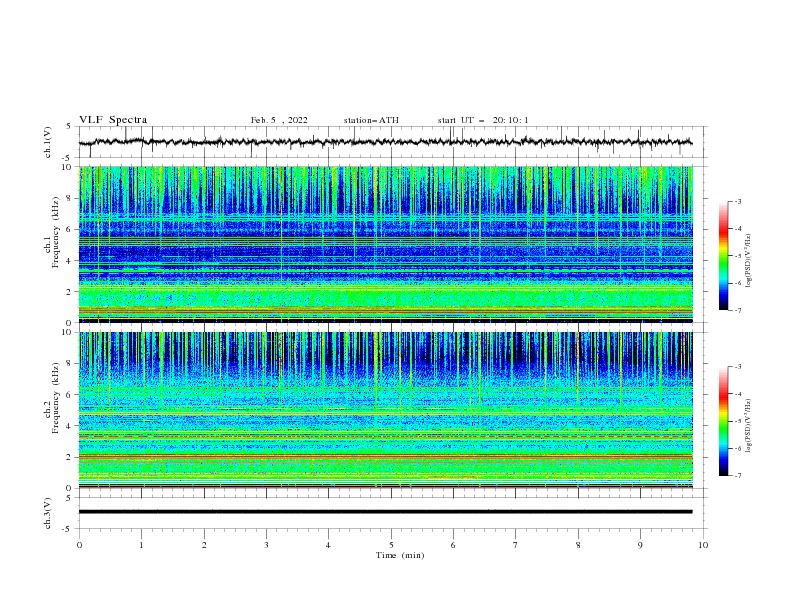Screen dimensions: 792x612
Task: Click time axis tick label "9"
Action: (x=640, y=545)
